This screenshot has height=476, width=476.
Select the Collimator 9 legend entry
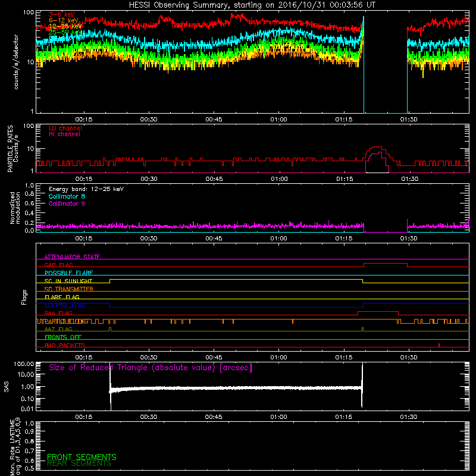tap(67, 203)
